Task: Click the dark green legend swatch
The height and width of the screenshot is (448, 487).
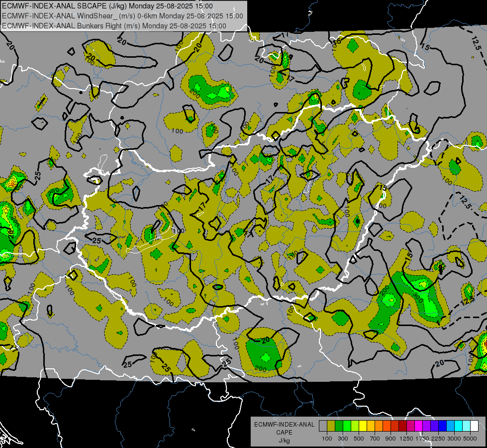Action: [x=339, y=426]
